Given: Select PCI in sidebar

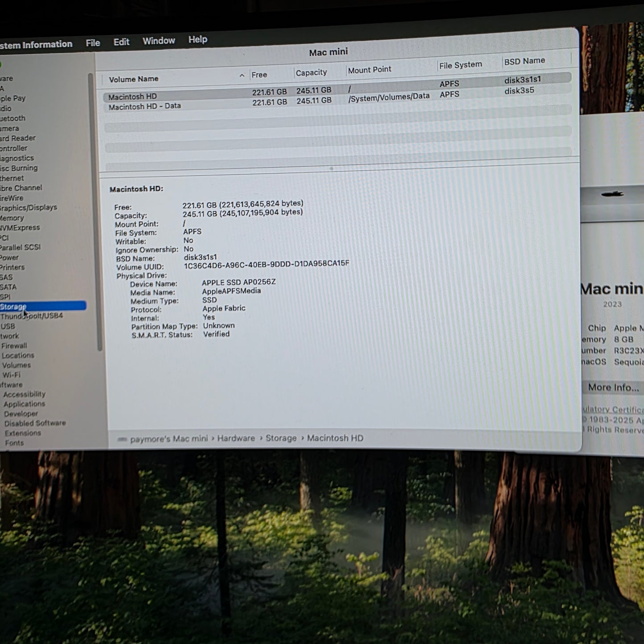Looking at the screenshot, I should click(4, 238).
